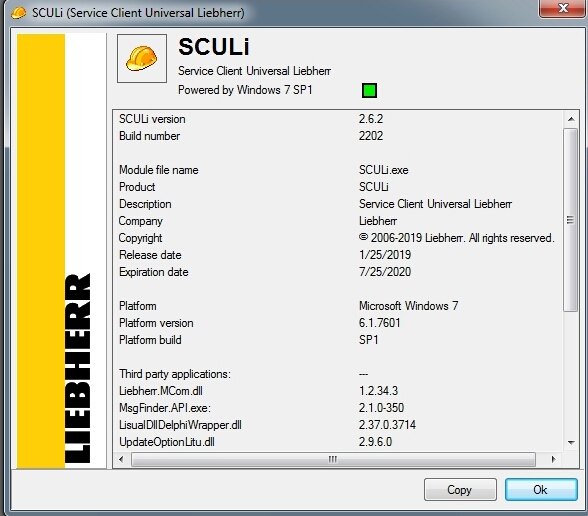Select 'MsgFinder.API.exe:' entry
Viewport: 588px width, 516px height.
165,408
